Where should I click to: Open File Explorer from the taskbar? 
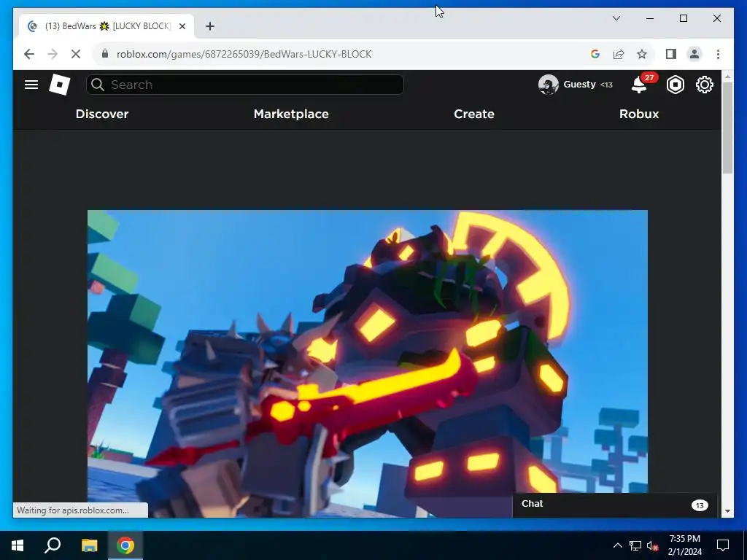89,545
